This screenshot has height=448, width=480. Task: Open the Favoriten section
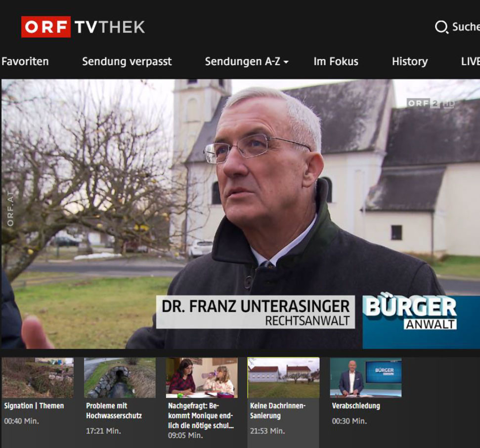tap(25, 61)
